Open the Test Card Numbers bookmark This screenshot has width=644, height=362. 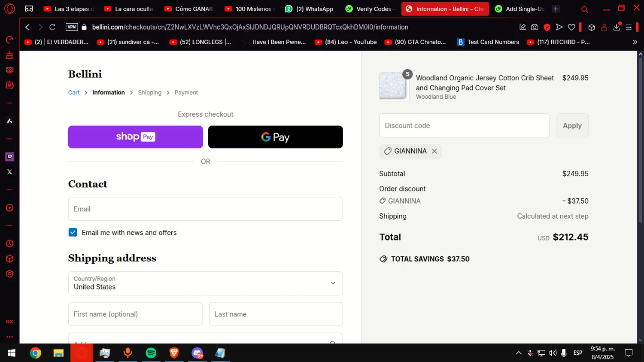(488, 42)
